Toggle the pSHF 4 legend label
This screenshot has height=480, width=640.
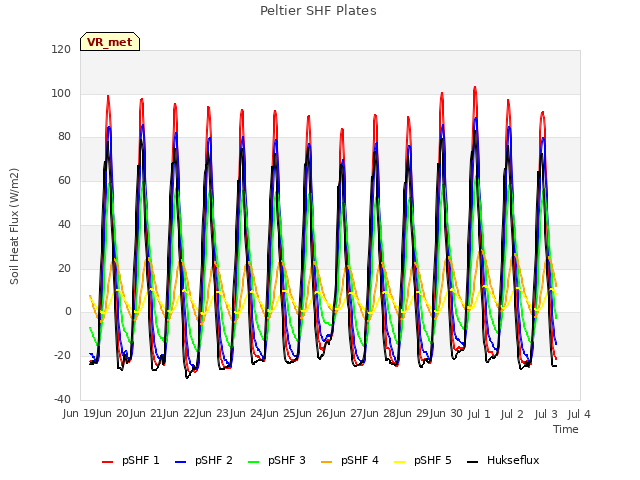click(x=360, y=460)
